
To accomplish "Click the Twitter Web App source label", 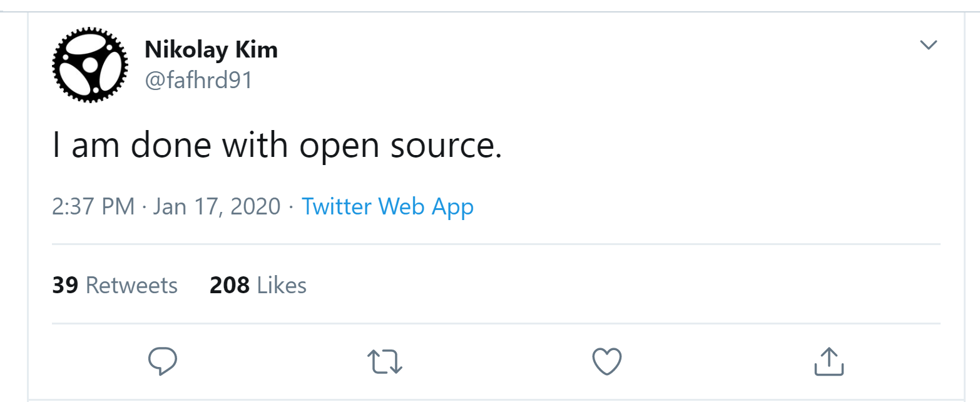I will [387, 206].
